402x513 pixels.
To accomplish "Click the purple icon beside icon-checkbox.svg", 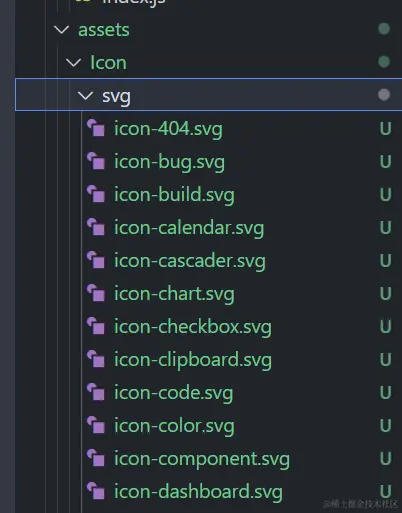I will pyautogui.click(x=96, y=326).
